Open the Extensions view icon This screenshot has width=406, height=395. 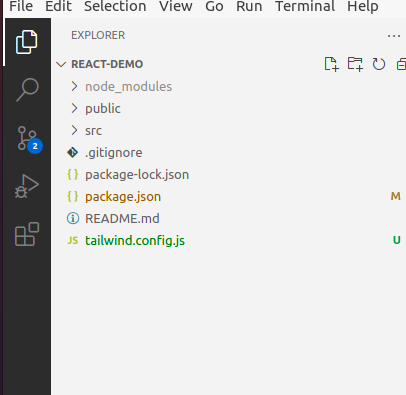[x=27, y=234]
